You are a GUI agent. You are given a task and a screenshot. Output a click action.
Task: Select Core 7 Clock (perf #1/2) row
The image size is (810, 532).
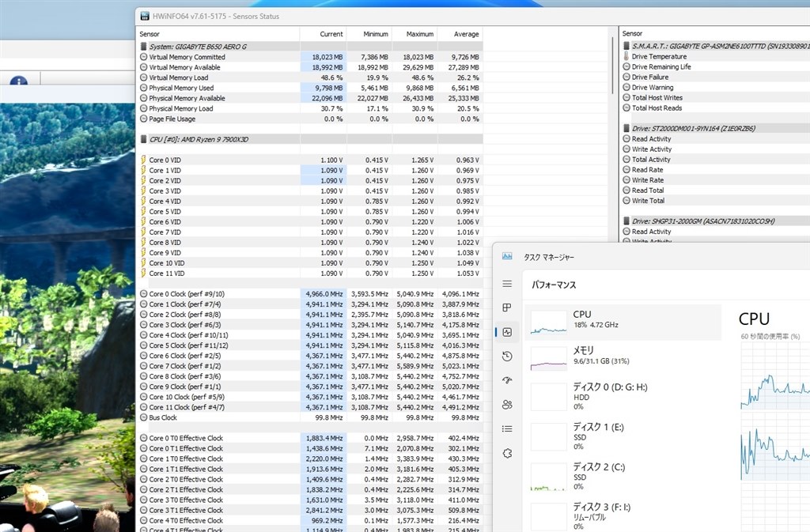(x=309, y=366)
